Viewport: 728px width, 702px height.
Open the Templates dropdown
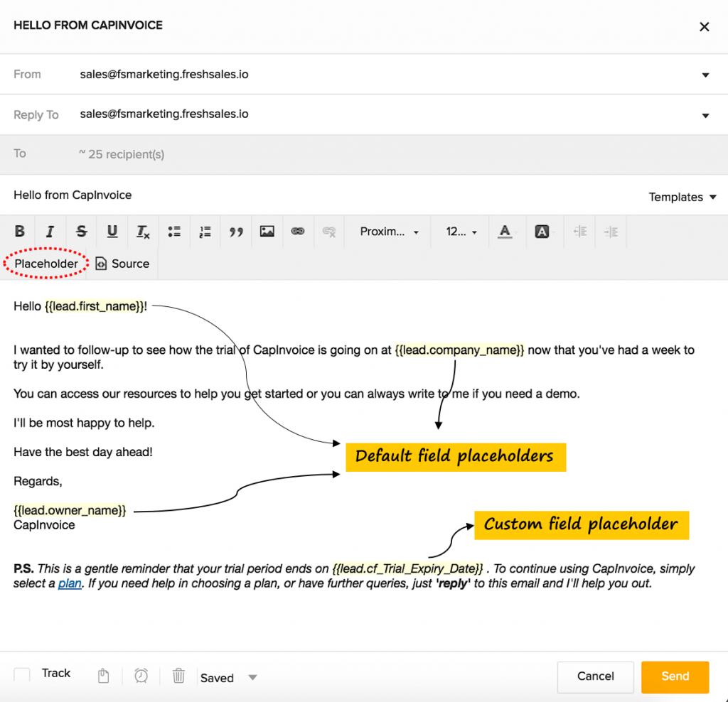pos(682,197)
